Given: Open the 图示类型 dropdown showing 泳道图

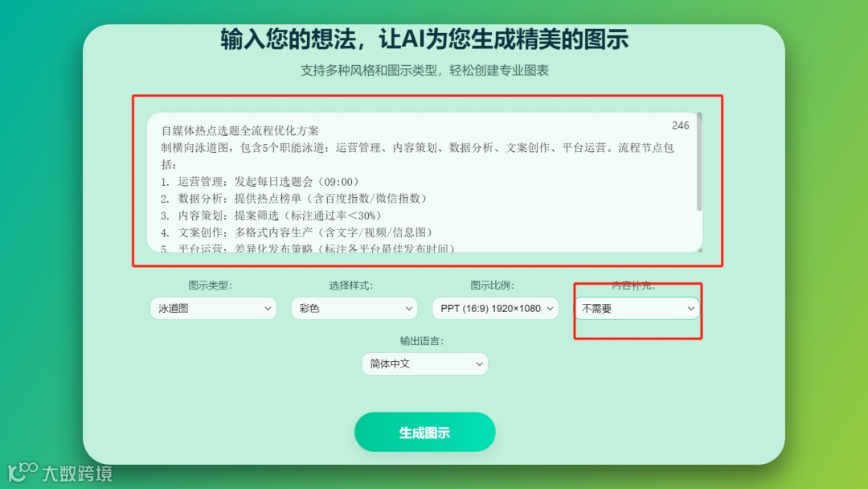Looking at the screenshot, I should pos(213,309).
